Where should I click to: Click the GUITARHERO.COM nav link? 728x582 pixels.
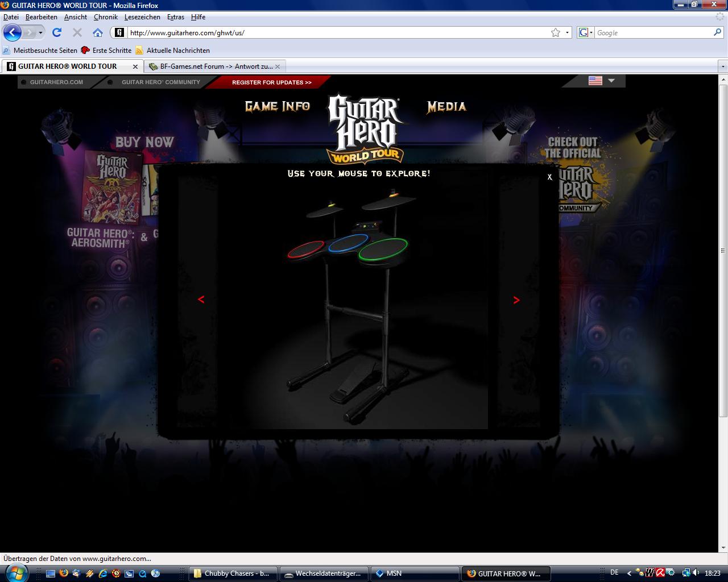pos(56,82)
